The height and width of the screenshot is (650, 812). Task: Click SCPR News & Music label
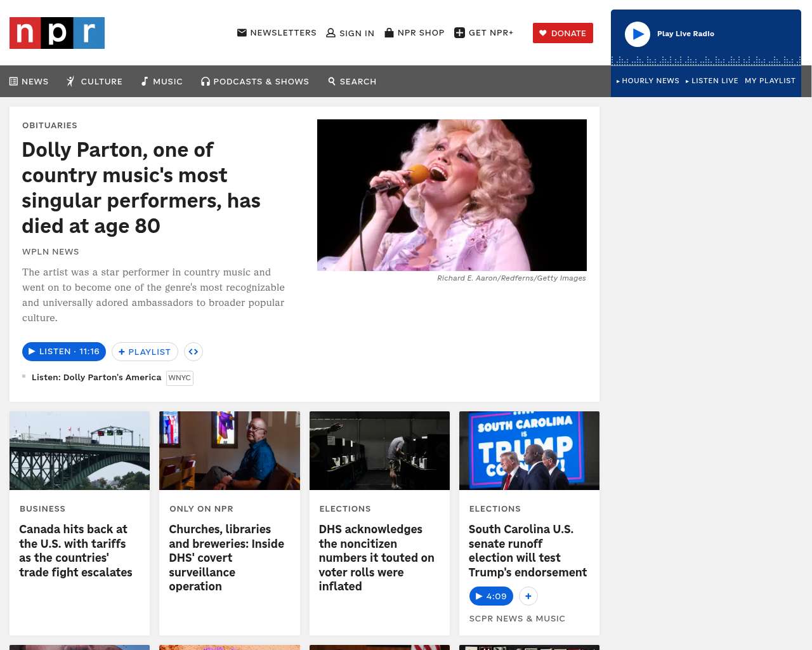pyautogui.click(x=517, y=618)
